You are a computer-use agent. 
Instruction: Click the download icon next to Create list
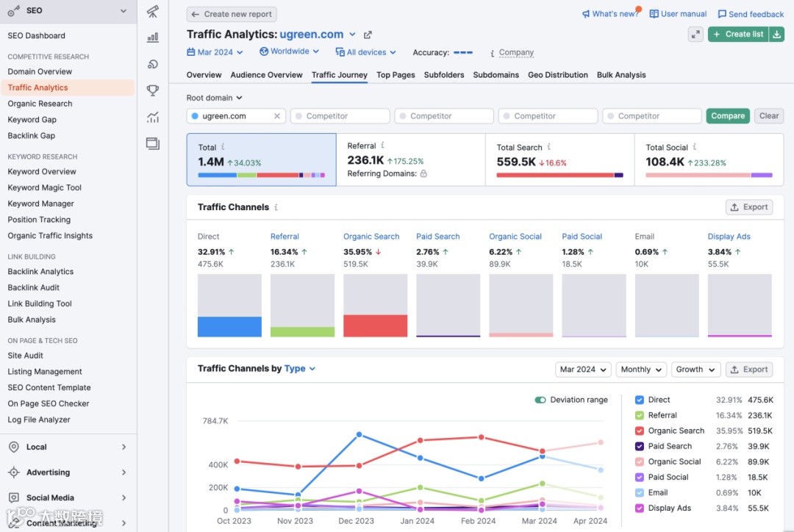pyautogui.click(x=776, y=35)
